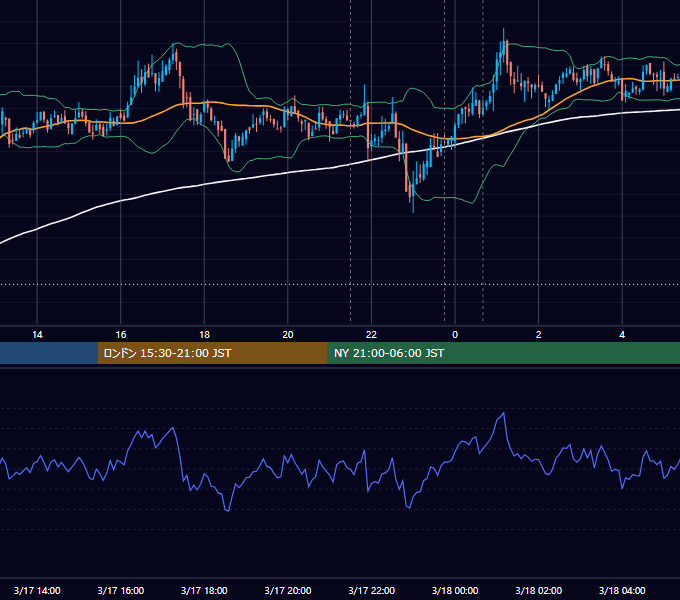Click the 3/17 18:00 date label
This screenshot has height=600, width=680.
pyautogui.click(x=204, y=590)
